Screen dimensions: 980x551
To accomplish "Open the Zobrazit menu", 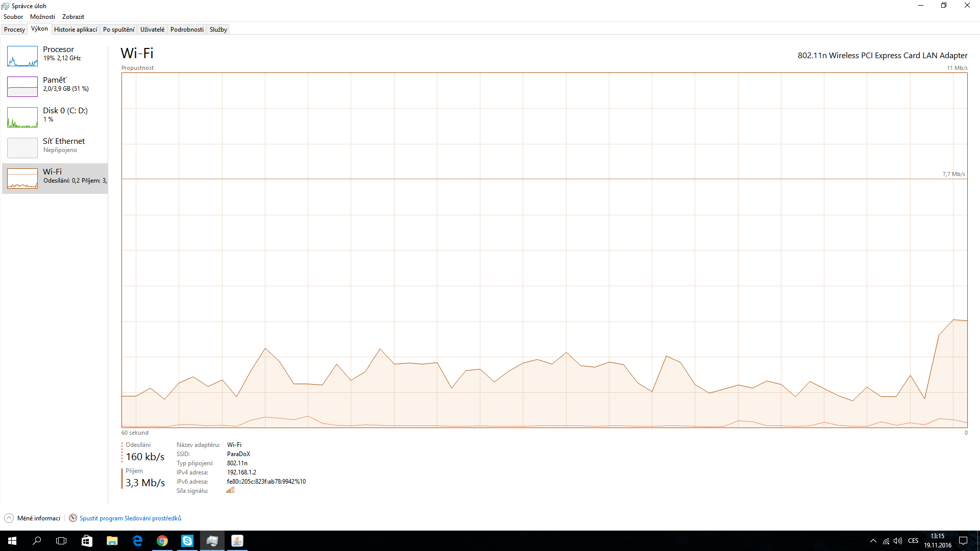I will [73, 17].
